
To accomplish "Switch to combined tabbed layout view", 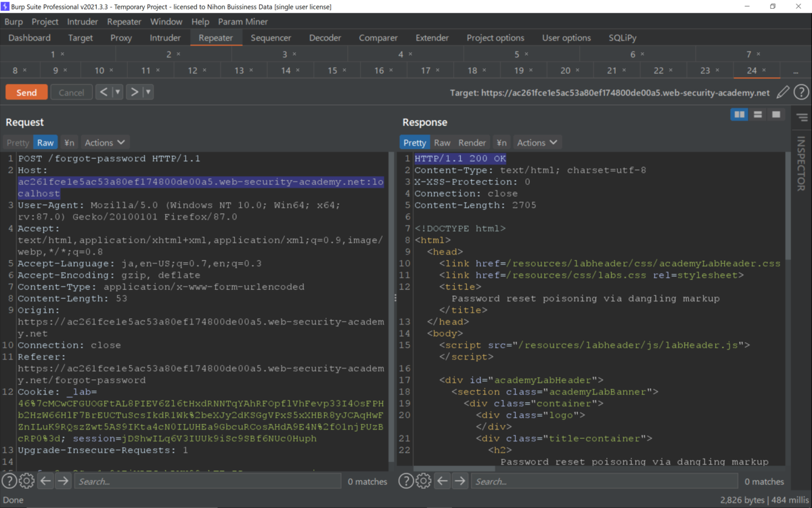I will coord(776,114).
